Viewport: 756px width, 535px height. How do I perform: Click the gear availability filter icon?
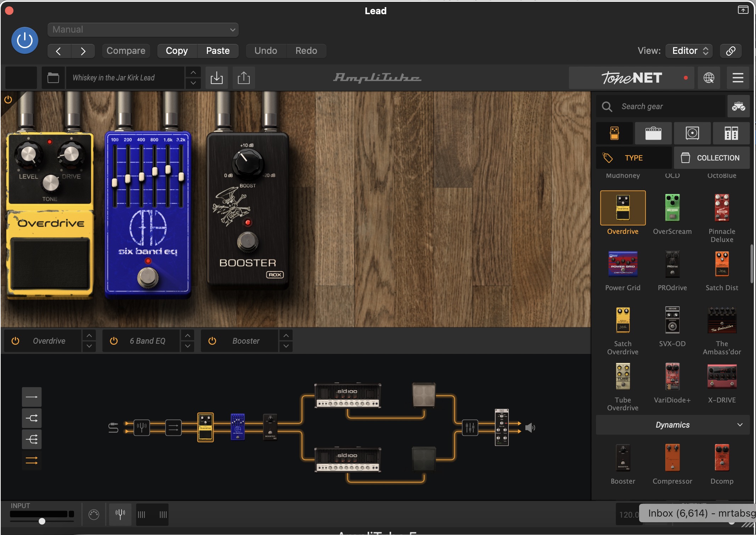coord(739,106)
